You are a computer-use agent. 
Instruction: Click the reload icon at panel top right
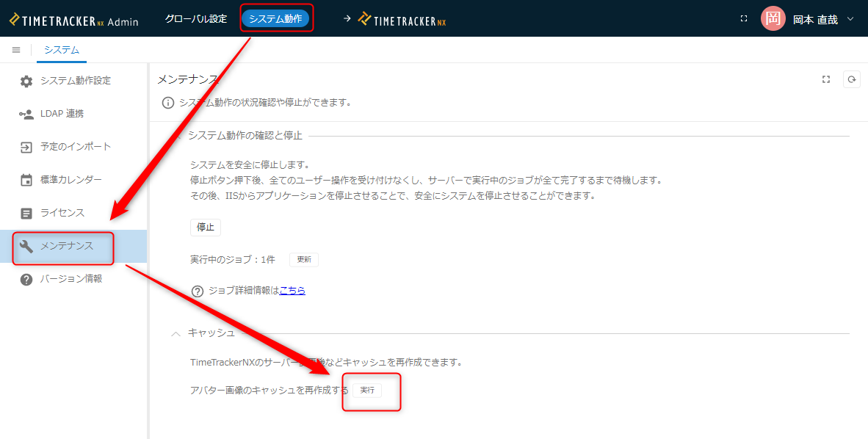click(852, 79)
